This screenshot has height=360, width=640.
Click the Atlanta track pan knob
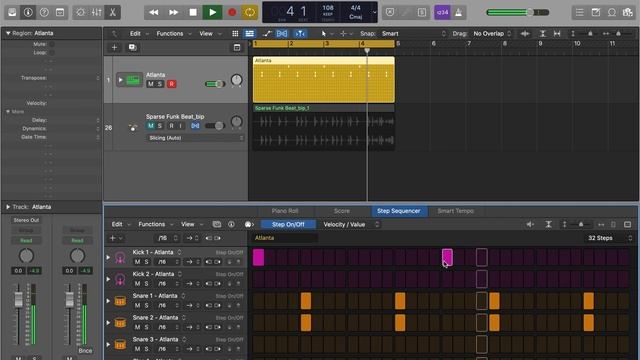click(236, 80)
